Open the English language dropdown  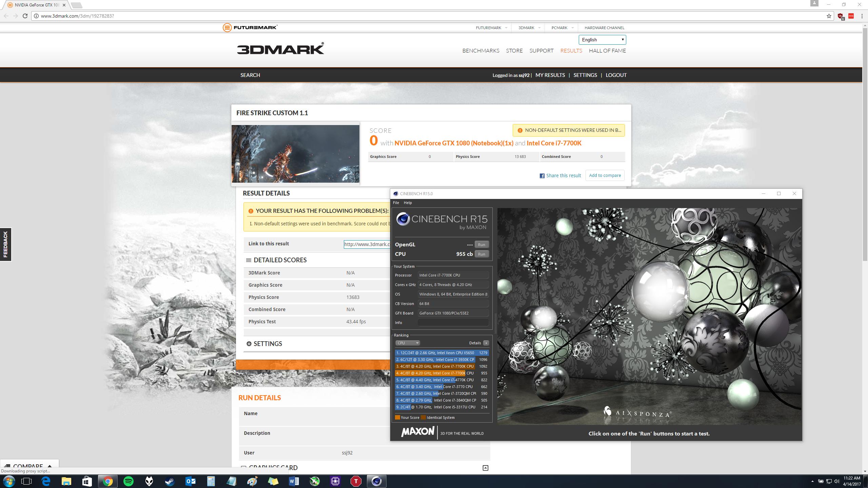(602, 40)
